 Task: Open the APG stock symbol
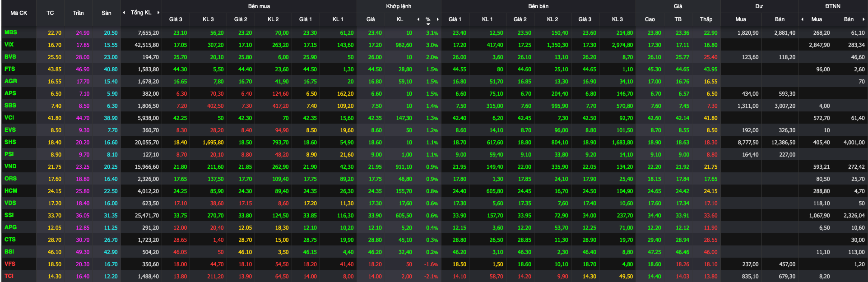(x=10, y=227)
